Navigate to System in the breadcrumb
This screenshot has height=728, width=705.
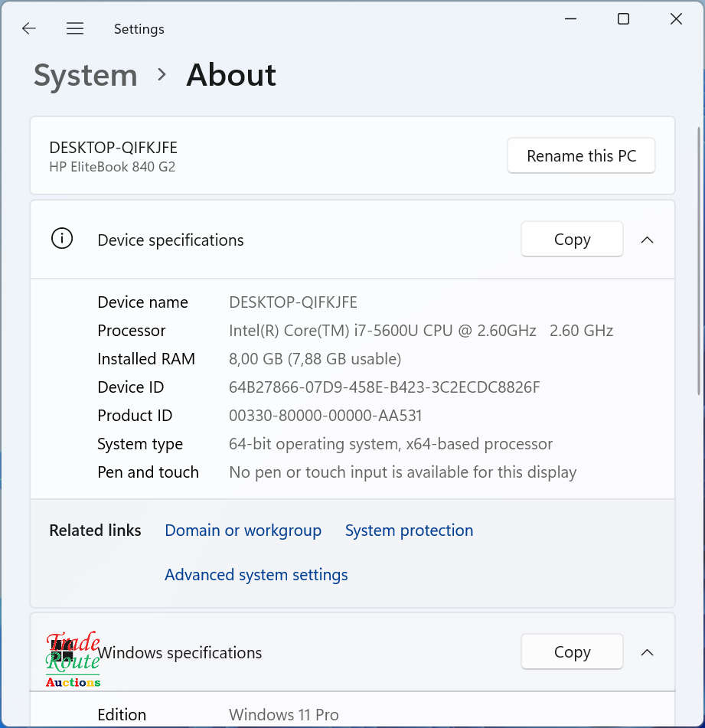tap(86, 75)
